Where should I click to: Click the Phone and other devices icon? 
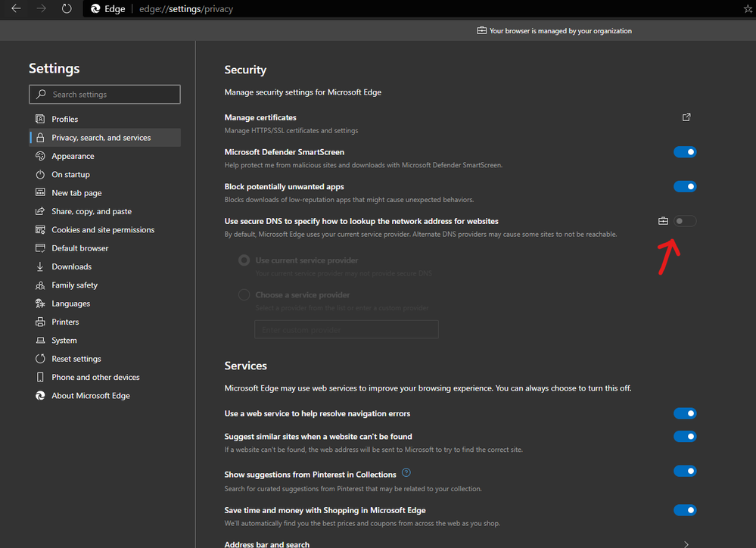(x=40, y=377)
